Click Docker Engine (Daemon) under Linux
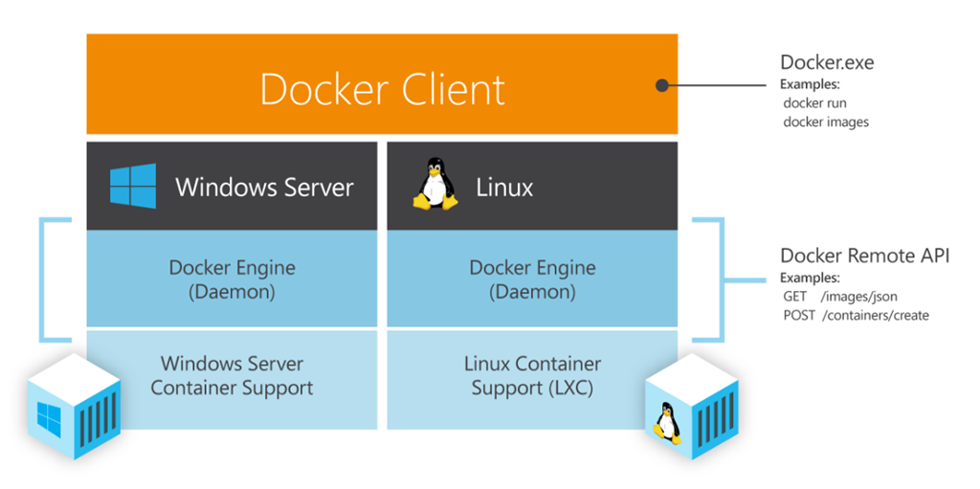Viewport: 980px width, 489px height. coord(532,279)
